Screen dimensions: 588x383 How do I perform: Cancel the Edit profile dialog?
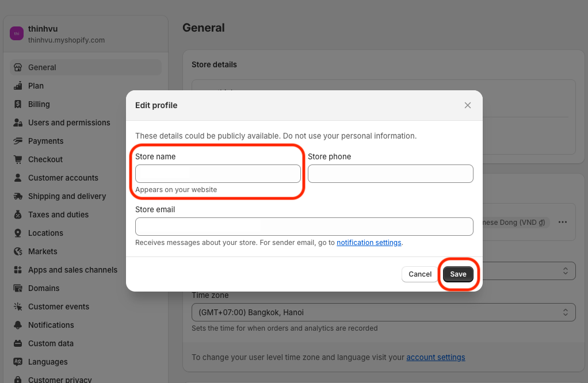coord(419,274)
